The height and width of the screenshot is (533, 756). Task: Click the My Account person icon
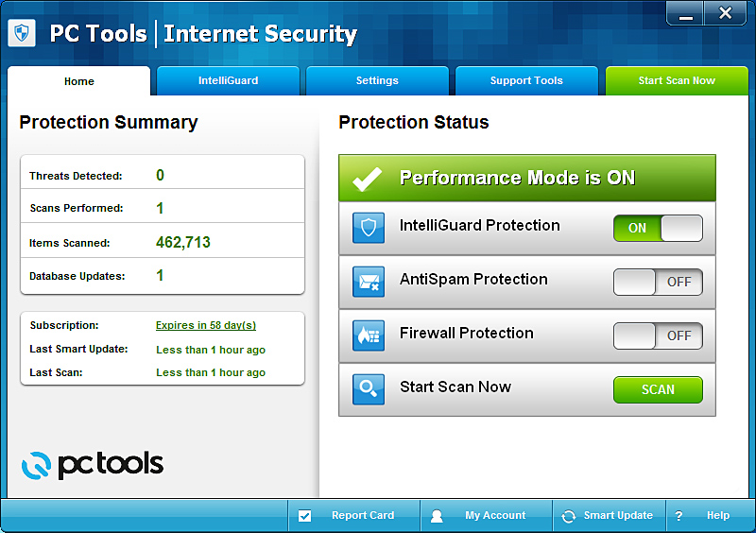coord(437,516)
